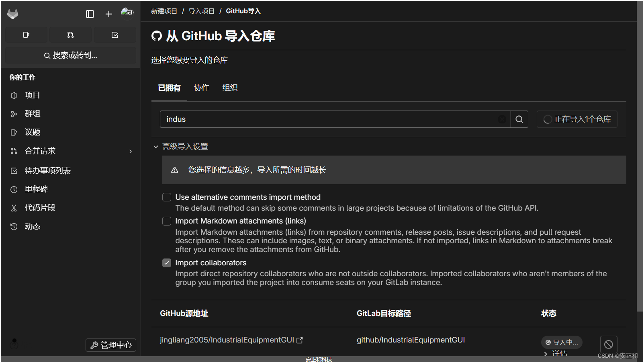This screenshot has width=644, height=363.
Task: Click the 动态 history icon
Action: coord(14,227)
